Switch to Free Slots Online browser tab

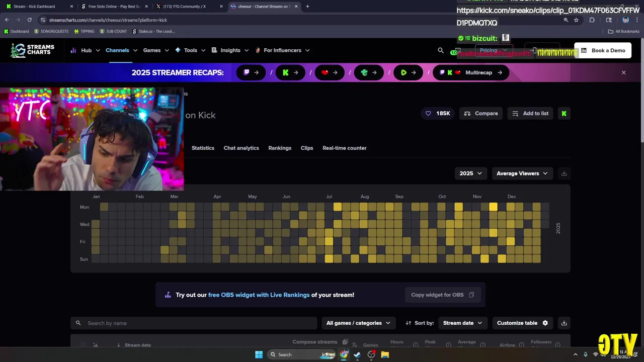[114, 7]
